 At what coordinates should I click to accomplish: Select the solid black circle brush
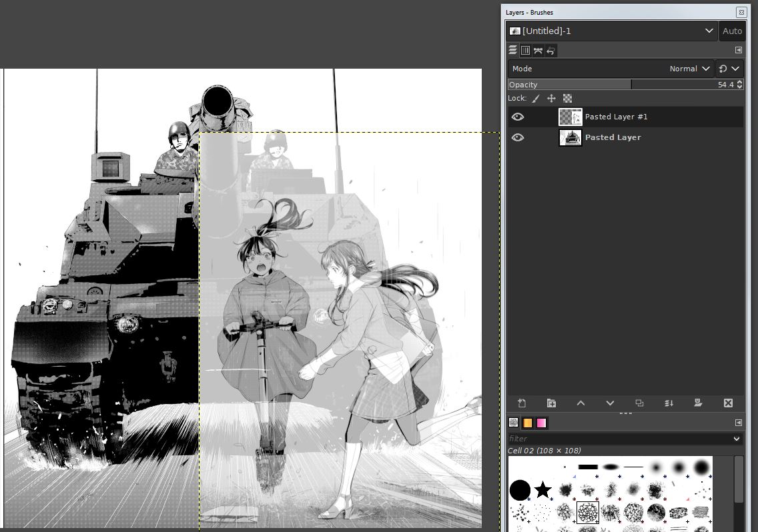520,490
